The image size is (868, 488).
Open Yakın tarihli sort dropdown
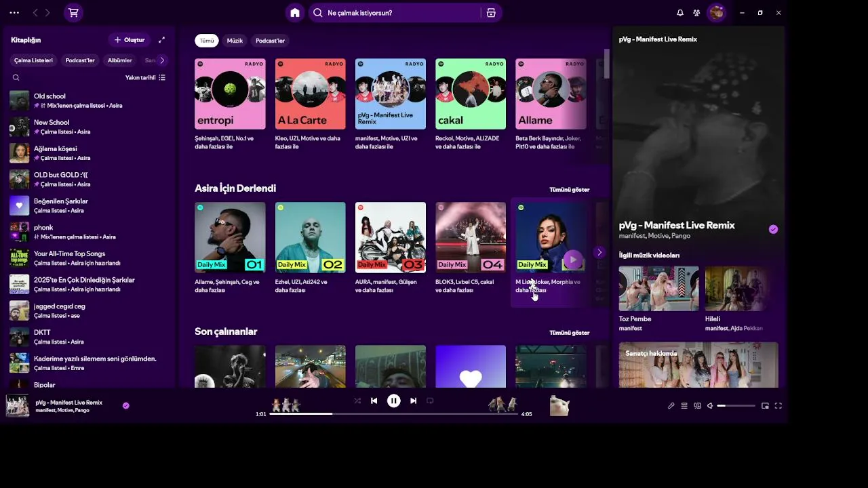tap(145, 77)
